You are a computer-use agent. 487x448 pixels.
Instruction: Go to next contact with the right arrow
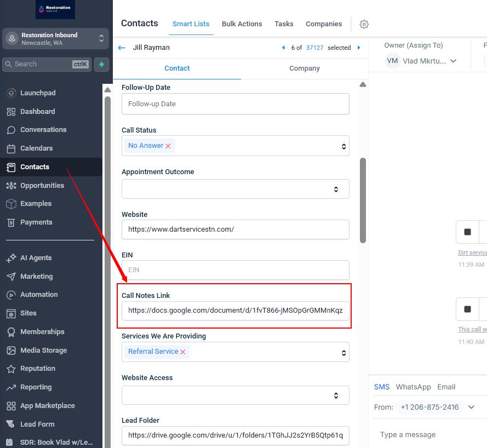(x=359, y=48)
